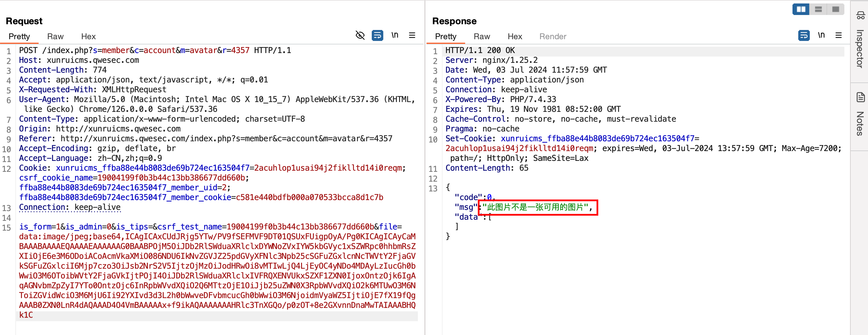Click is_form=1 body parameter line
Viewport: 868px width, 335px height.
210,227
